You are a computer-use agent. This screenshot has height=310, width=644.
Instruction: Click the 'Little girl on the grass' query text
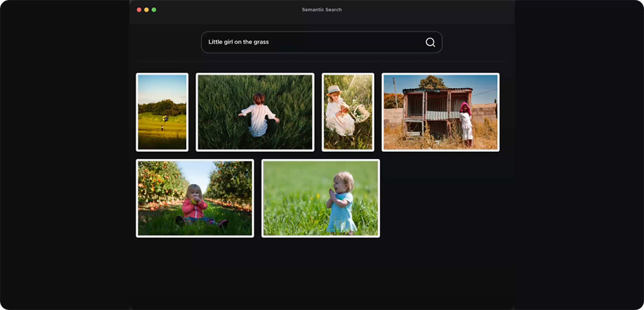click(x=238, y=42)
